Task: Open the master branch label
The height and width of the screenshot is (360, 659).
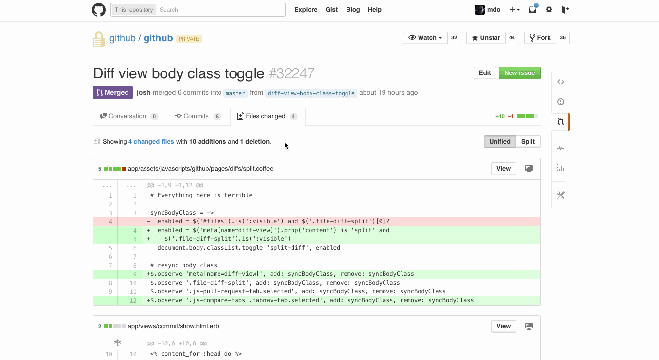Action: click(235, 93)
